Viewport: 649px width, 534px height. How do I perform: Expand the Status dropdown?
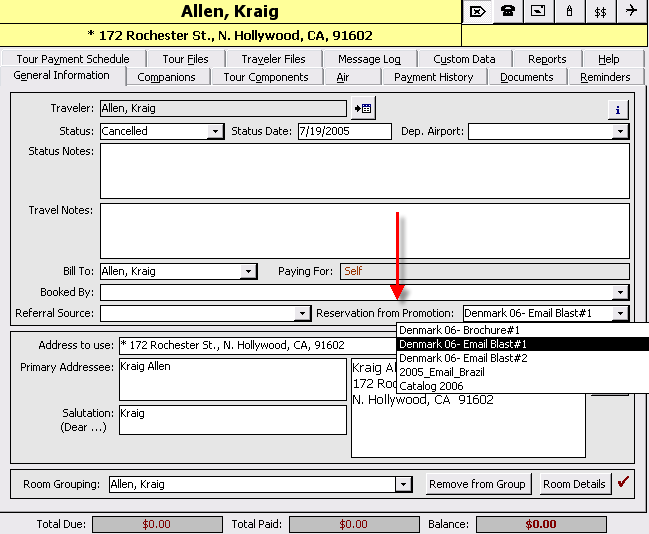click(x=215, y=131)
